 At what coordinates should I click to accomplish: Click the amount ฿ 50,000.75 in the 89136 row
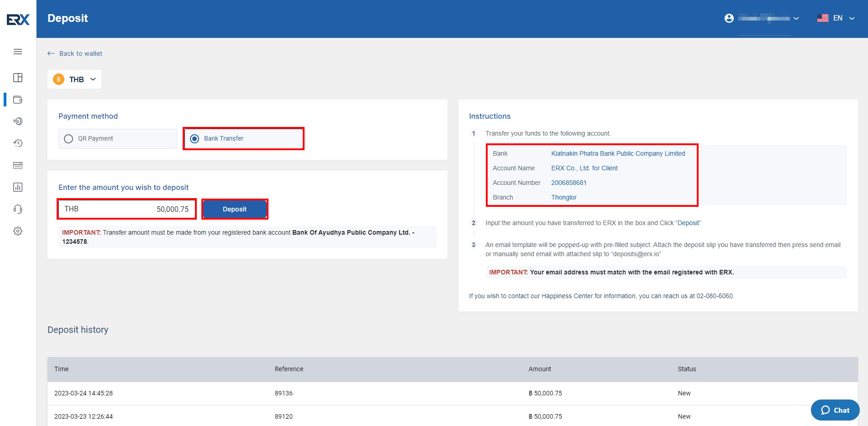click(546, 393)
